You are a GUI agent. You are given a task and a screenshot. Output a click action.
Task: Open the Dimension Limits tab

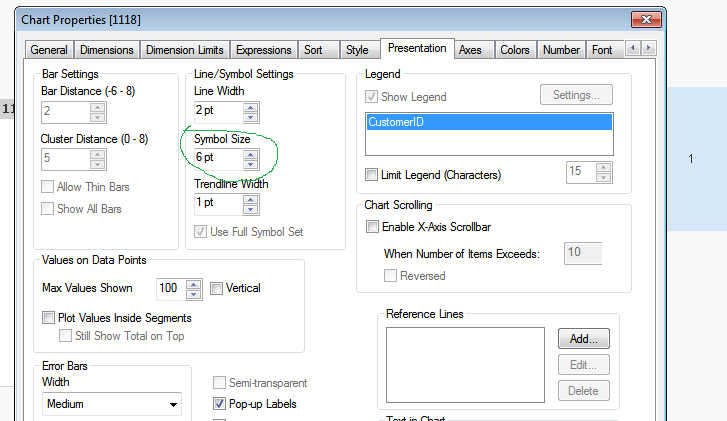[x=184, y=49]
